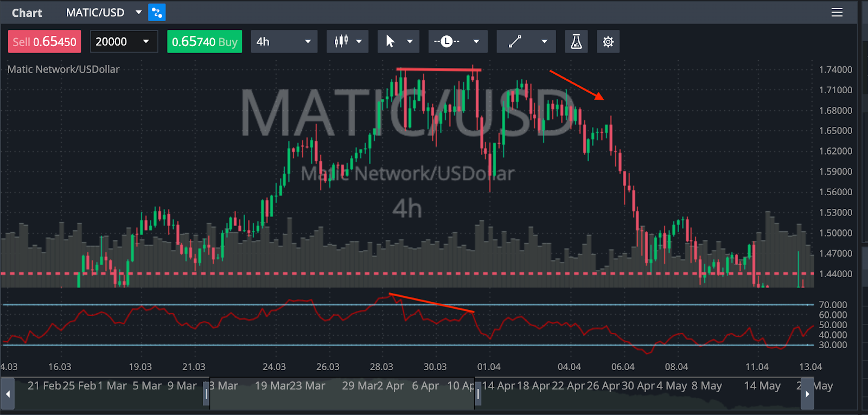Click the clock period icon

point(446,42)
